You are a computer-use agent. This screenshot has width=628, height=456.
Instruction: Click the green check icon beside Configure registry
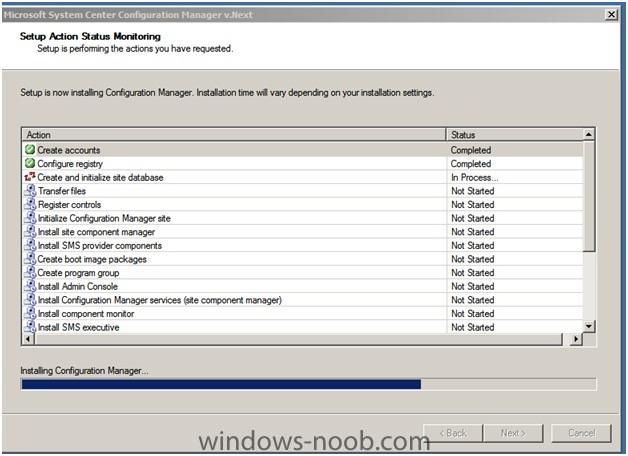pyautogui.click(x=30, y=163)
